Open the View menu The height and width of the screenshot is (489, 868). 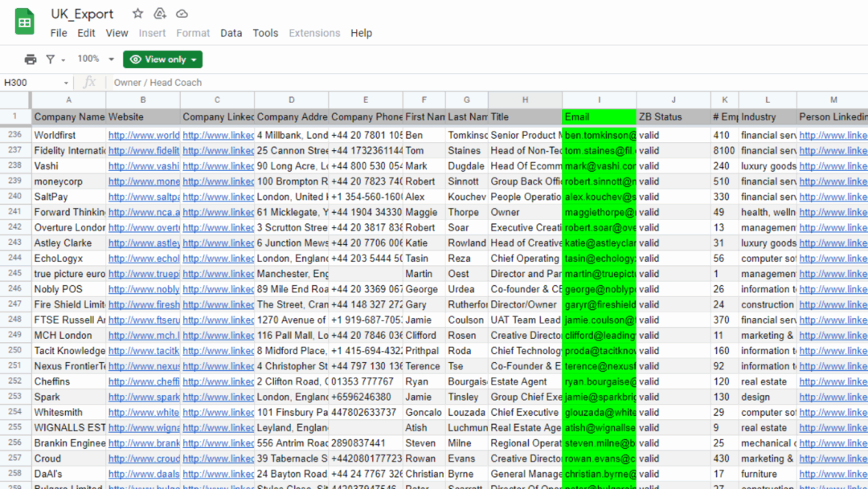[x=117, y=33]
